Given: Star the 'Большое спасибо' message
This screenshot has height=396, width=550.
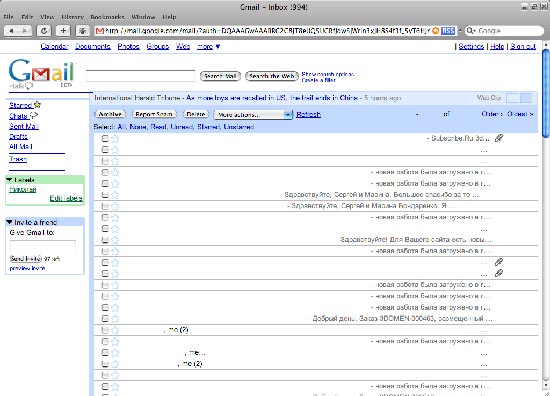Looking at the screenshot, I should click(115, 195).
